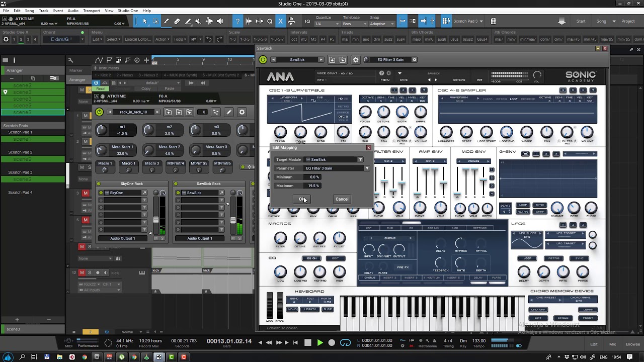Image resolution: width=644 pixels, height=362 pixels.
Task: Toggle loop in transport bar
Action: click(x=345, y=343)
